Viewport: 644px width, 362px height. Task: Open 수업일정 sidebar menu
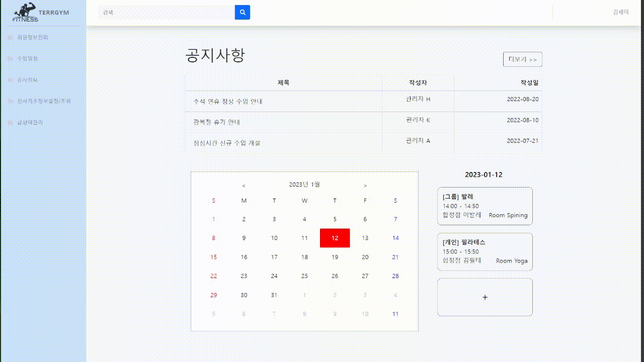pyautogui.click(x=27, y=58)
